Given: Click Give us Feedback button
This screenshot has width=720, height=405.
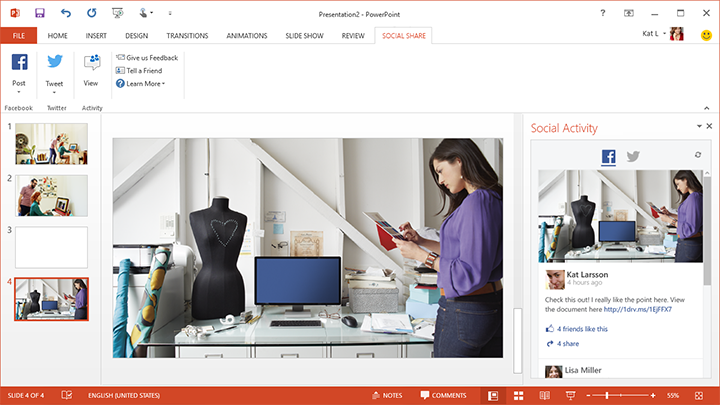Looking at the screenshot, I should coord(146,58).
